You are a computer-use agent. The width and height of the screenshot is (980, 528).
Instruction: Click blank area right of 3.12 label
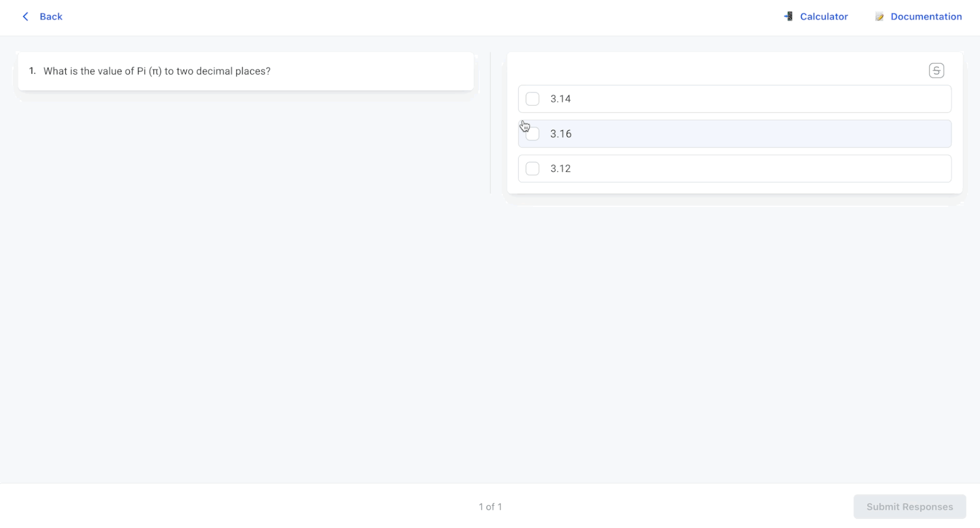point(756,169)
